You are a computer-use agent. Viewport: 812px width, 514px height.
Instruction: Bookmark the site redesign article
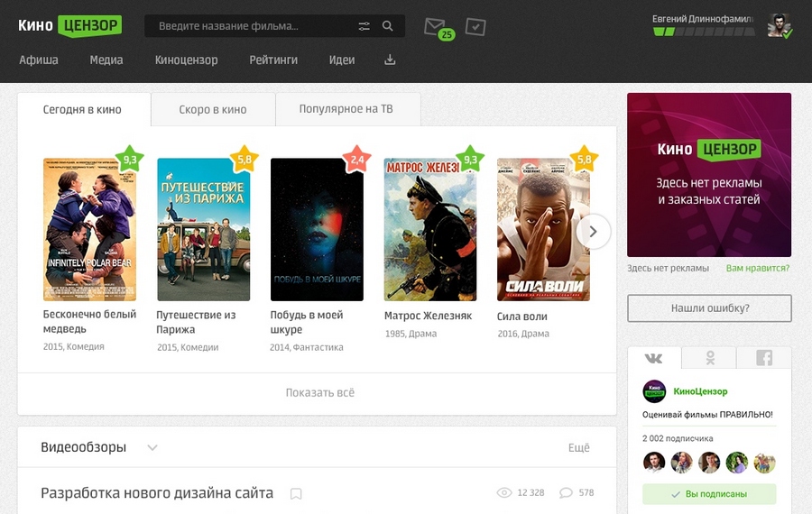[296, 493]
